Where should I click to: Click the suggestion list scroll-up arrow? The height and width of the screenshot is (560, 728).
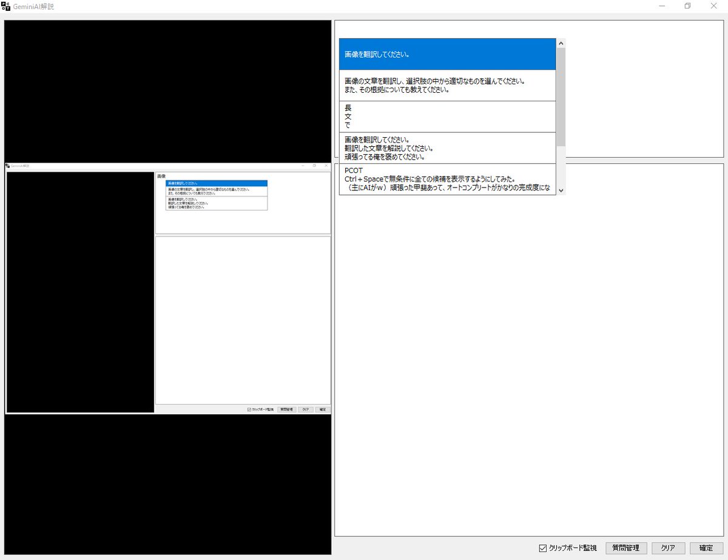(561, 44)
